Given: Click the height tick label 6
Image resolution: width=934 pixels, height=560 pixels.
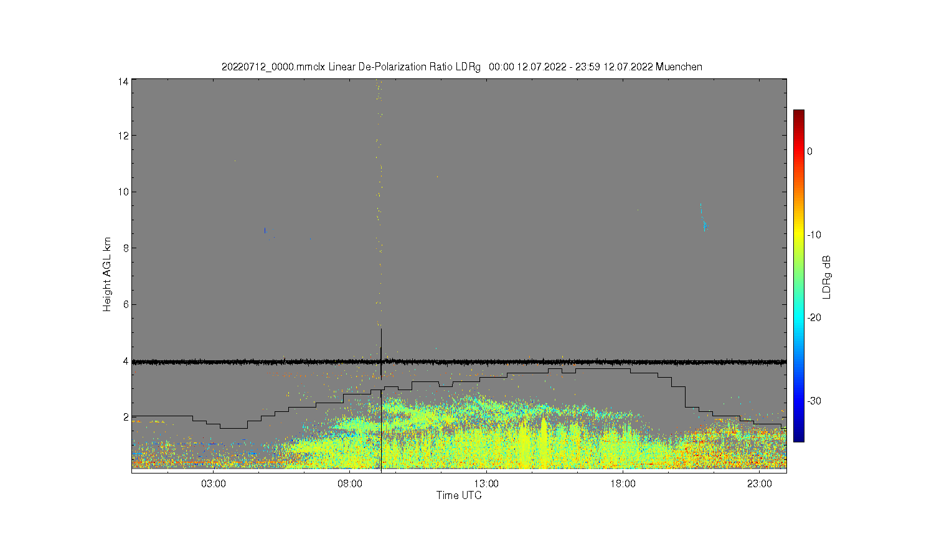Looking at the screenshot, I should [126, 304].
